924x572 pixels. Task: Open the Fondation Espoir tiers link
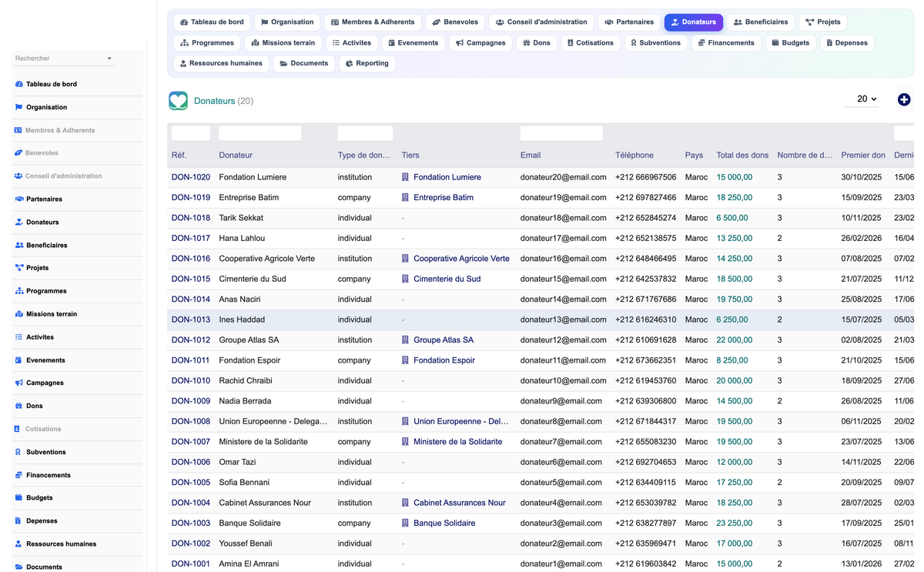pos(444,360)
